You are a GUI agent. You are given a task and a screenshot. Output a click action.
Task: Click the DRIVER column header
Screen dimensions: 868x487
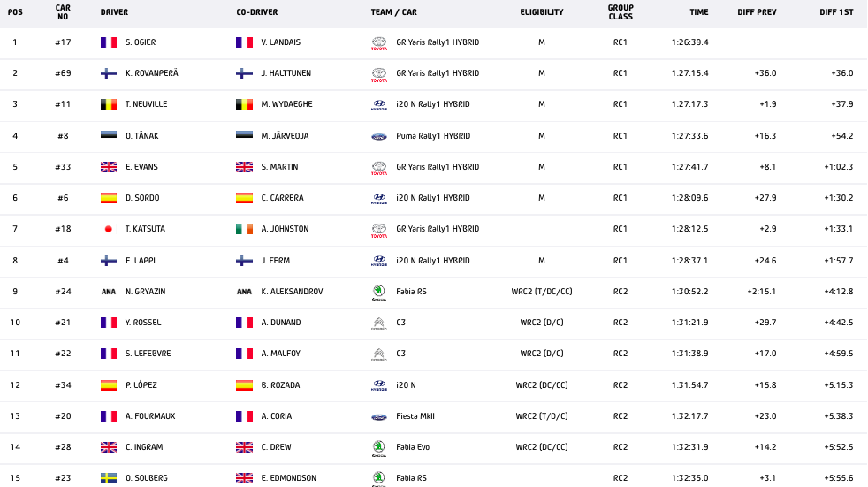point(114,12)
